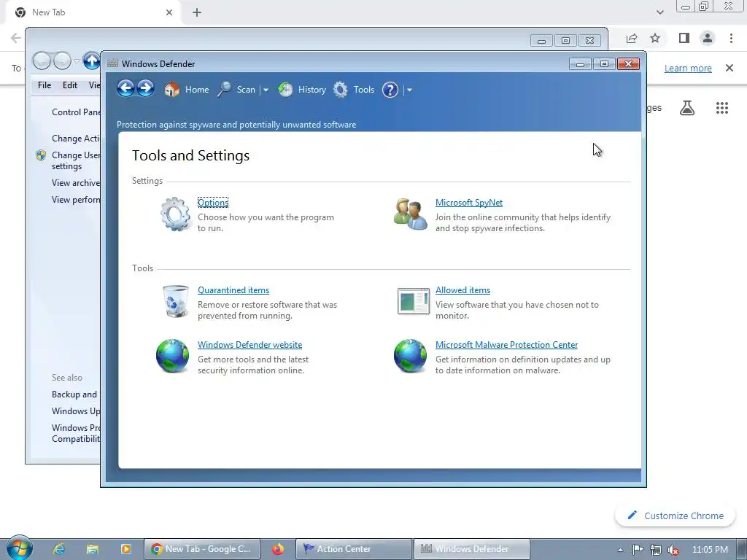The width and height of the screenshot is (747, 560).
Task: Click Control Panel Home in Action Center sidebar
Action: pyautogui.click(x=76, y=112)
